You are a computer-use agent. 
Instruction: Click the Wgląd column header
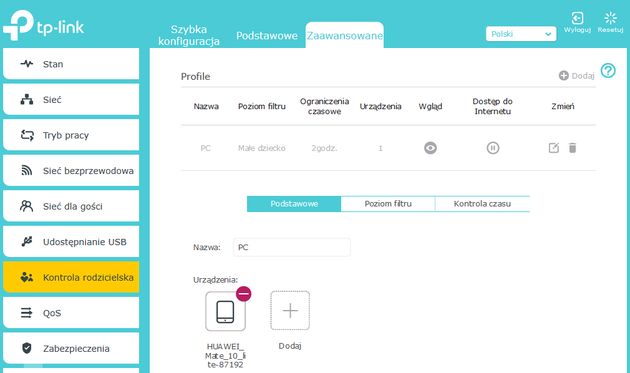[430, 106]
